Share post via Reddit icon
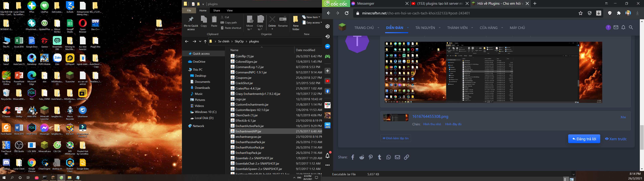The width and height of the screenshot is (644, 181). 362,157
